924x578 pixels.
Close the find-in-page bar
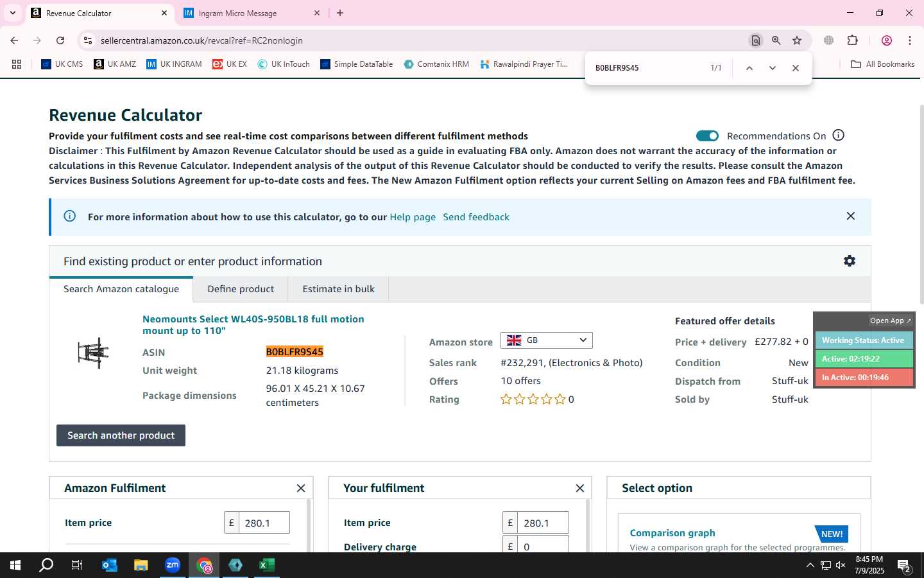pos(795,68)
